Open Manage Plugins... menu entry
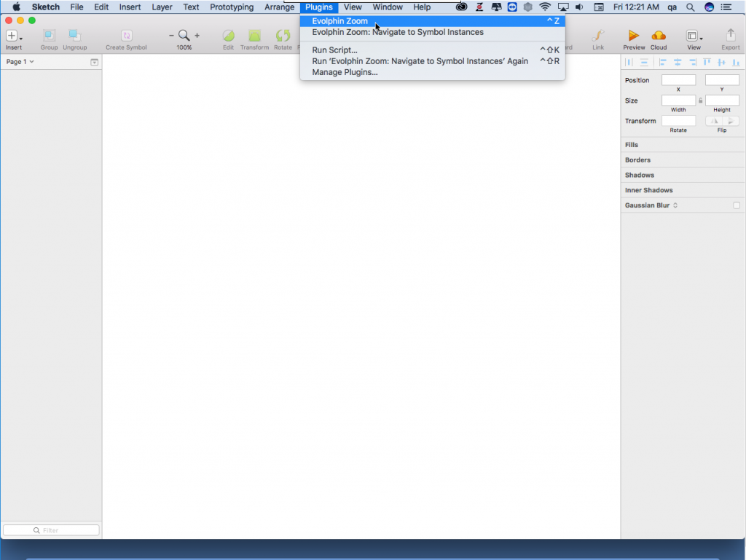The height and width of the screenshot is (560, 746). click(433, 72)
